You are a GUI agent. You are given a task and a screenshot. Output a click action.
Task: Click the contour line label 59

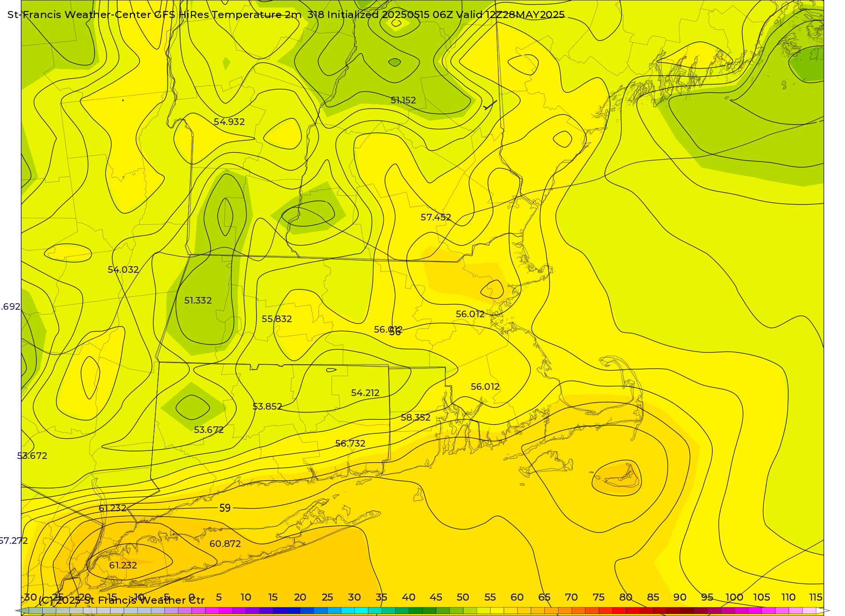coord(225,508)
